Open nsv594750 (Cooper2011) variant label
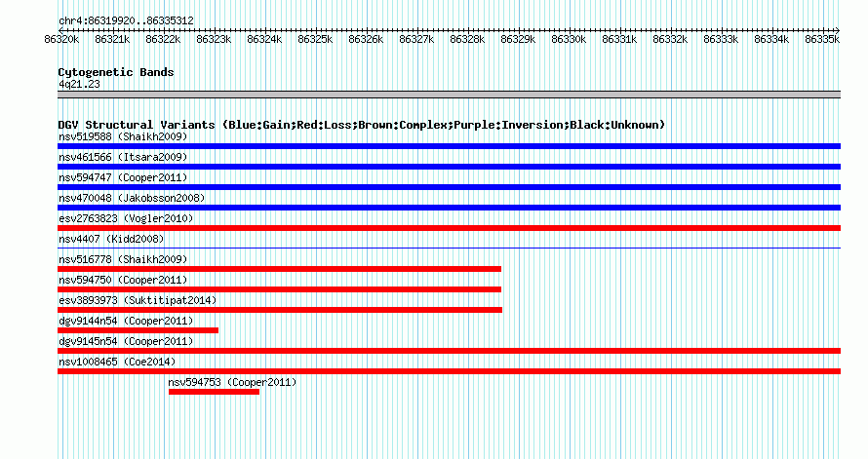Viewport: 868px width, 459px height. (x=123, y=280)
